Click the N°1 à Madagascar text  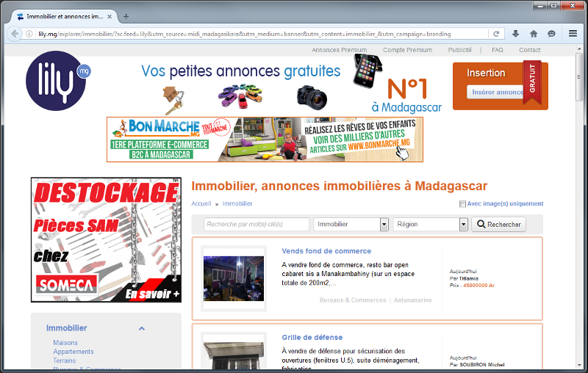coord(407,96)
